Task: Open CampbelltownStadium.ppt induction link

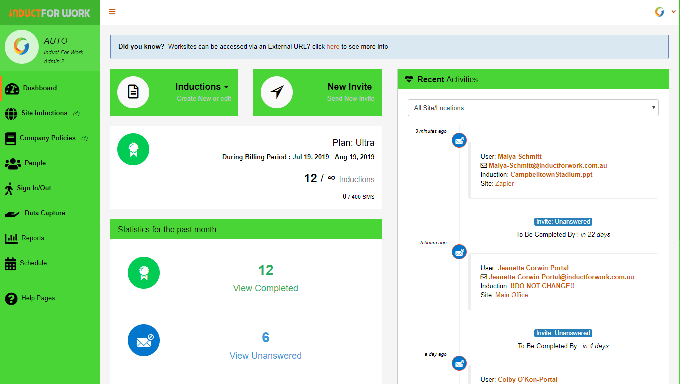Action: (551, 175)
